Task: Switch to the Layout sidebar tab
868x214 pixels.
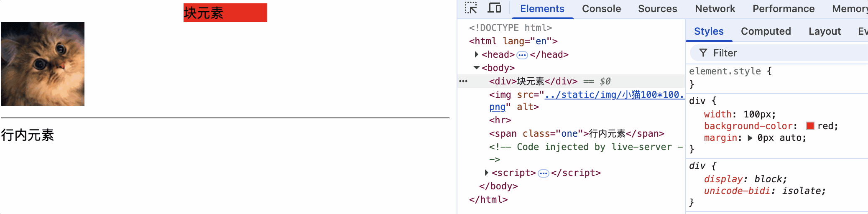Action: pyautogui.click(x=825, y=31)
